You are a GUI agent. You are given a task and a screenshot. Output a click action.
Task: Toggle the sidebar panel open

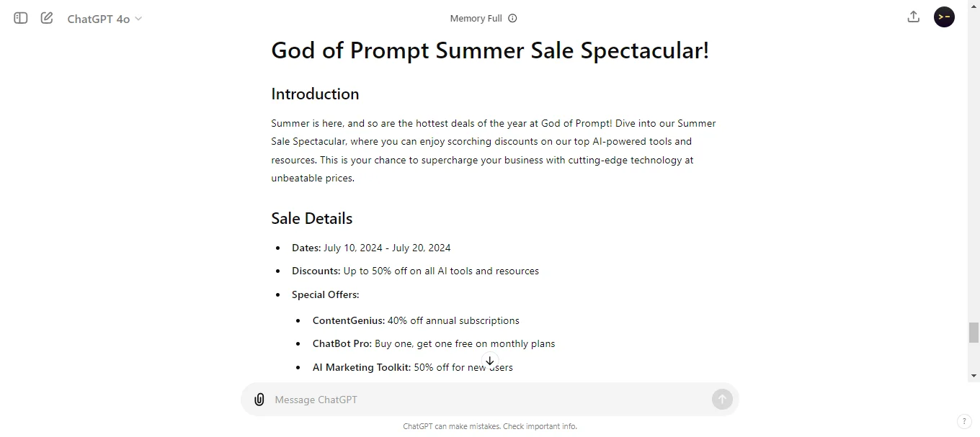(20, 18)
